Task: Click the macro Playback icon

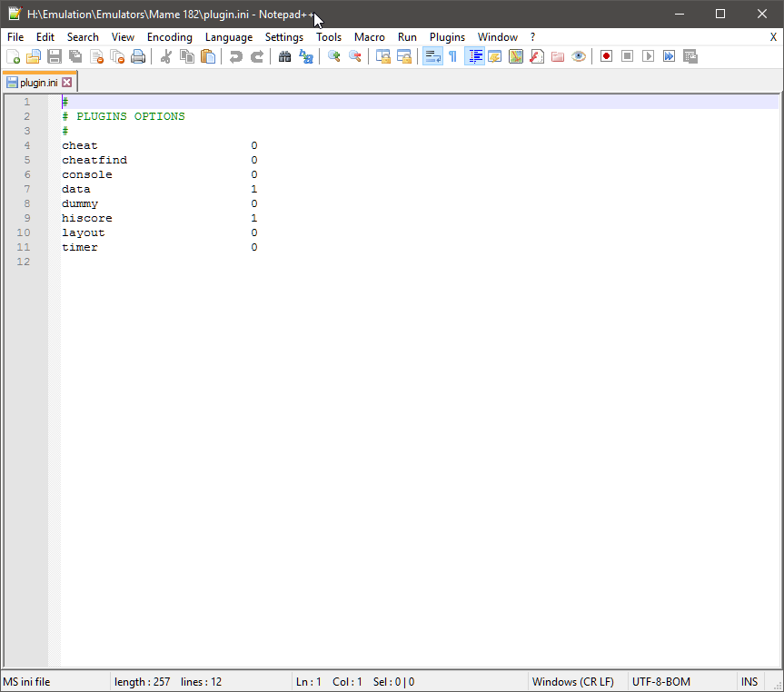Action: click(649, 56)
